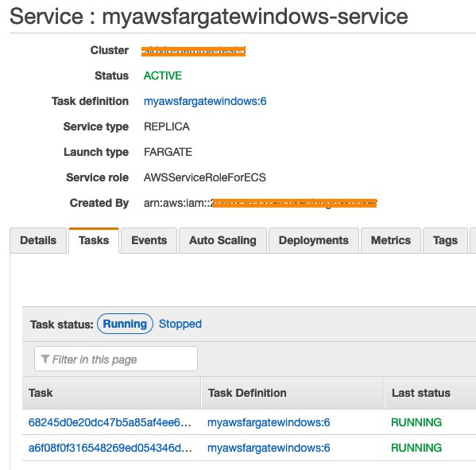Sort by the Task column header

(x=112, y=393)
